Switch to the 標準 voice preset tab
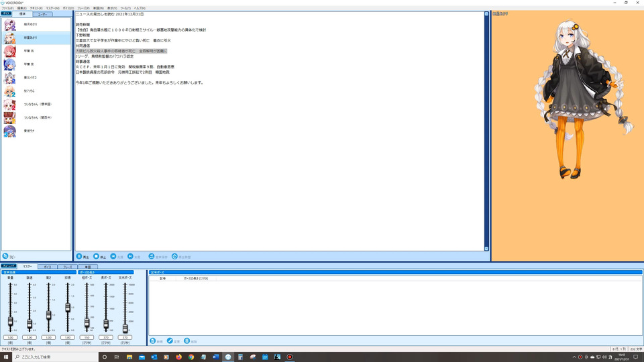 point(22,14)
